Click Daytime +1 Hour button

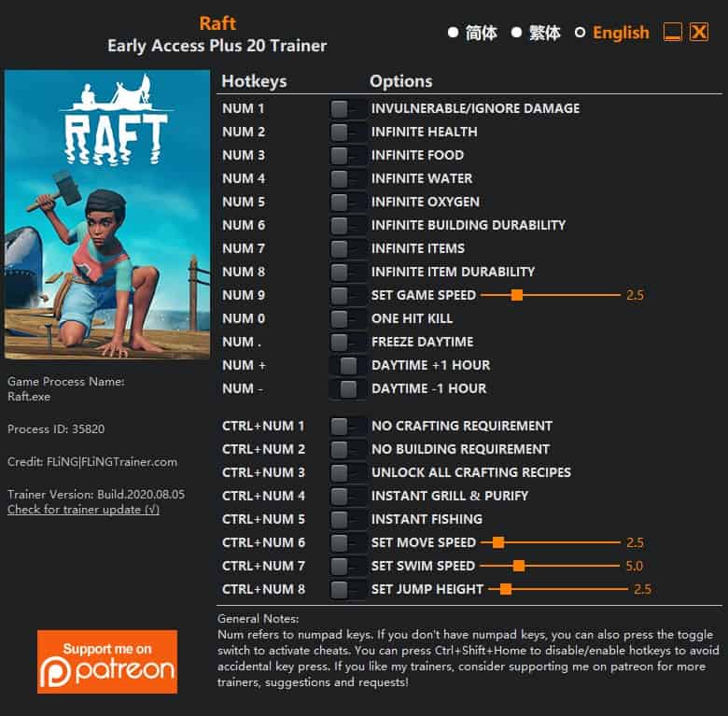pos(348,365)
